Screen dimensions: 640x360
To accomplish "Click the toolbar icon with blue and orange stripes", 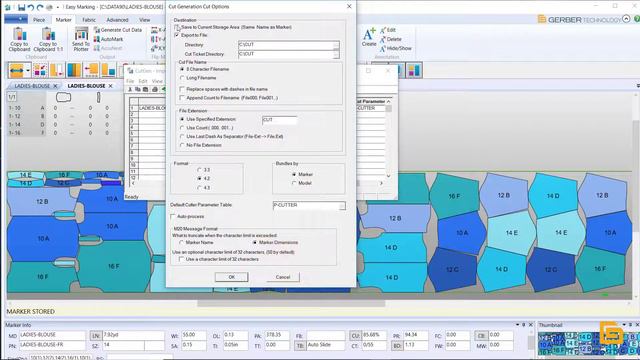I will 74,70.
